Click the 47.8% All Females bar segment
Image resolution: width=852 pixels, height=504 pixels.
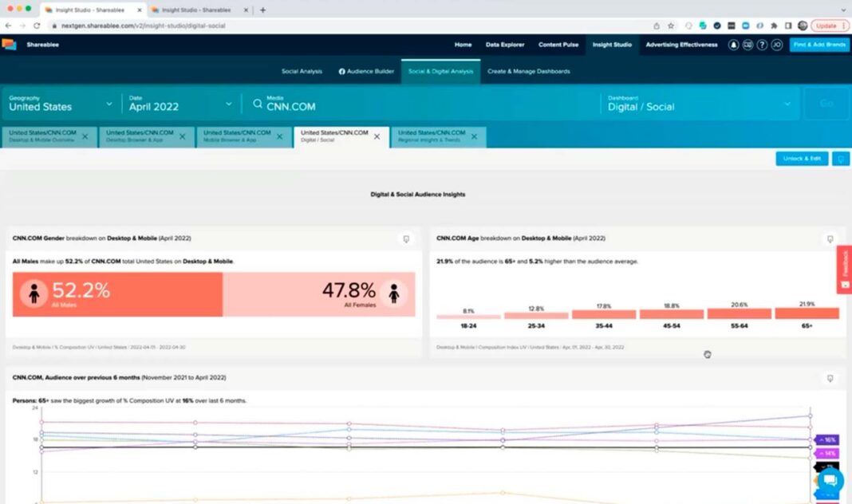coord(319,294)
